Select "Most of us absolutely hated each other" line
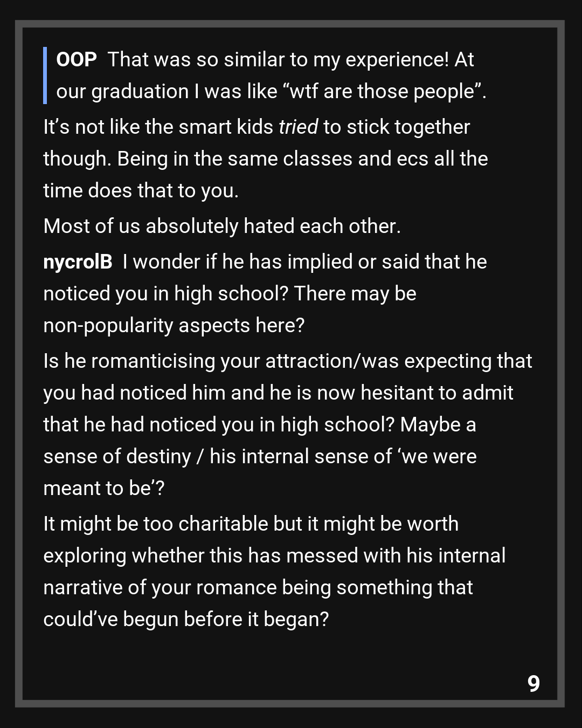This screenshot has height=728, width=582. (222, 226)
